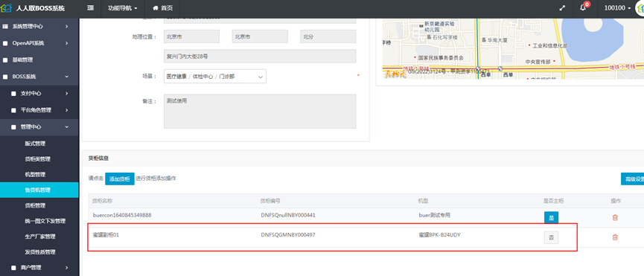Expand 商户管理 sidebar menu

39,268
